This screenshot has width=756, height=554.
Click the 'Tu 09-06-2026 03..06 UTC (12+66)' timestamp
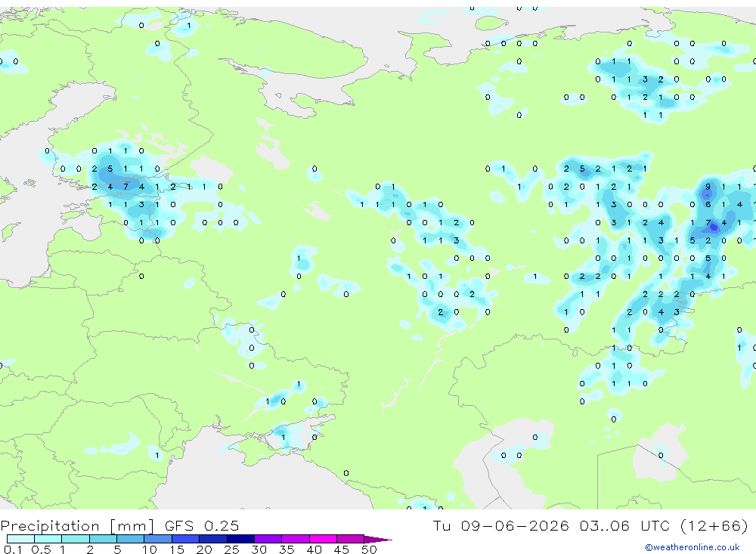(590, 525)
